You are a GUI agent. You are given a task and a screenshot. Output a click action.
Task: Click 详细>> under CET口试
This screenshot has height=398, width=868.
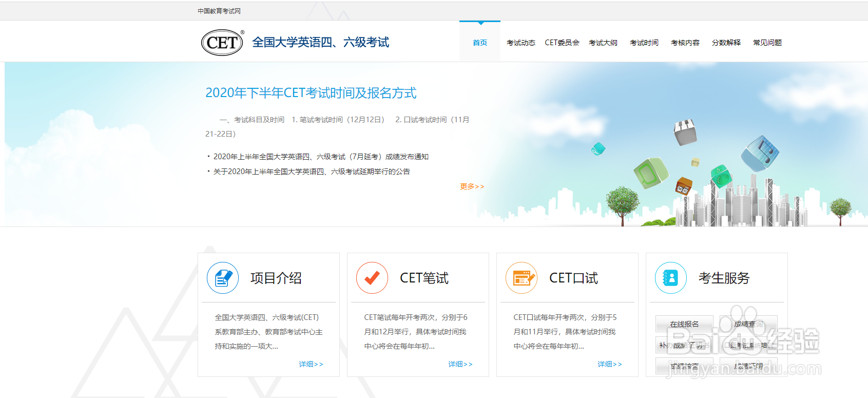610,364
